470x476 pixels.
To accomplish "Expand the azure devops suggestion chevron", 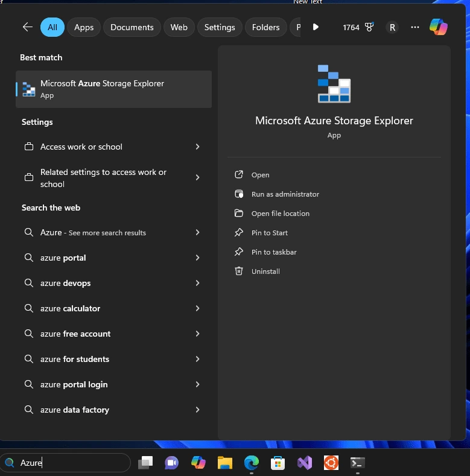I will coord(197,283).
